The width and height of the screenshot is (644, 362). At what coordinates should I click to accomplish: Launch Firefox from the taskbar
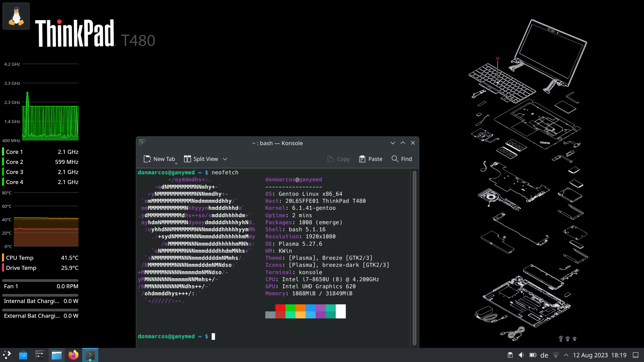click(x=73, y=355)
